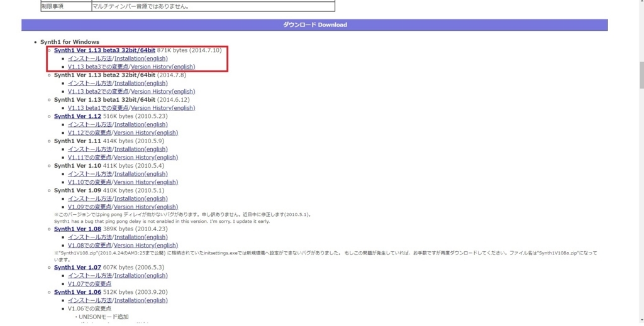Open Version History(english) beside V1.08での変更点
Viewport: 644px width, 326px height.
tap(146, 245)
